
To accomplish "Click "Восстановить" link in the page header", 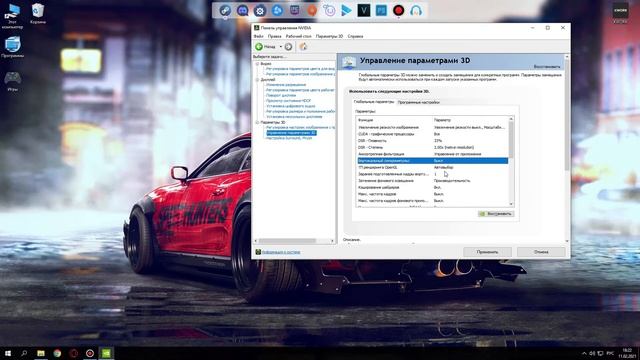I will 547,67.
